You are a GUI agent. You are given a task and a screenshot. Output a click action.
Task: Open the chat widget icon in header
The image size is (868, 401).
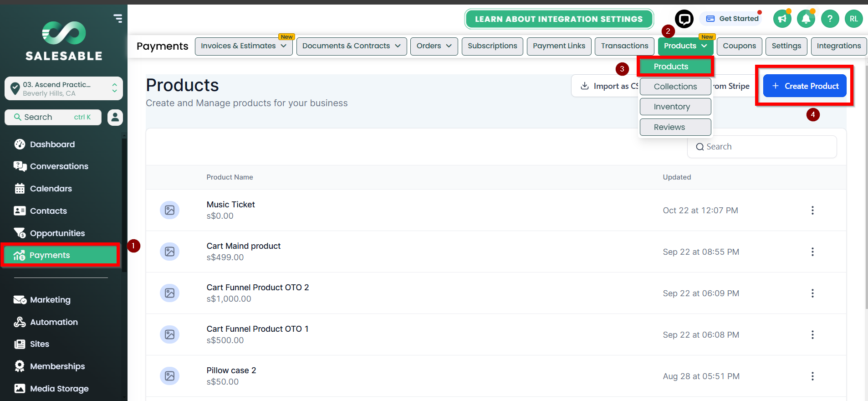pyautogui.click(x=684, y=19)
